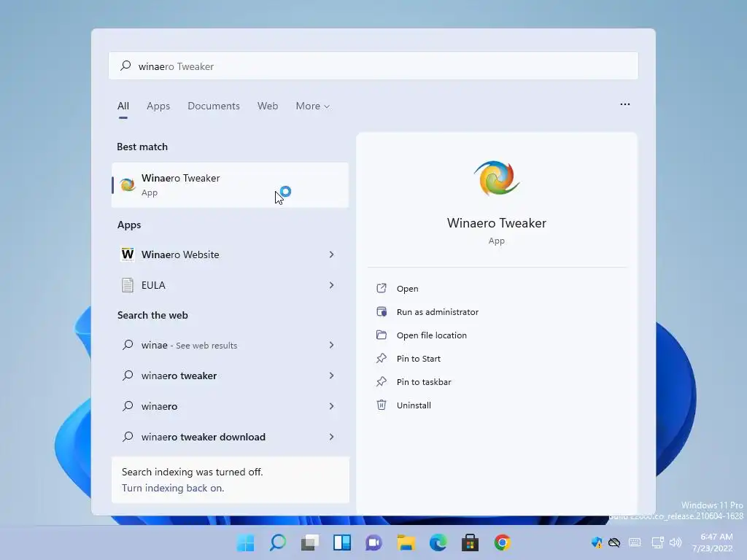Expand the 'winae' web results chevron
This screenshot has height=560, width=747.
coord(331,345)
